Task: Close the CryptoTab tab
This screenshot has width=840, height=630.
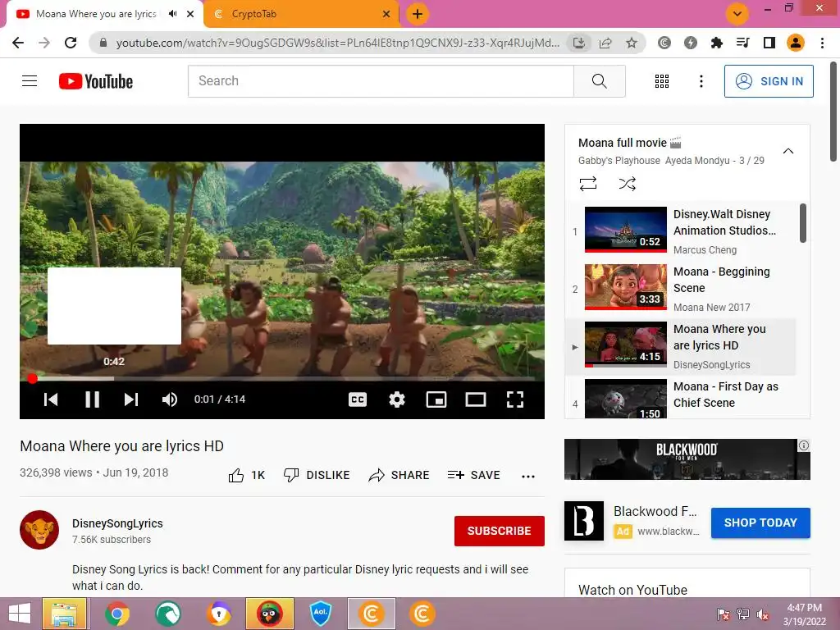Action: 386,15
